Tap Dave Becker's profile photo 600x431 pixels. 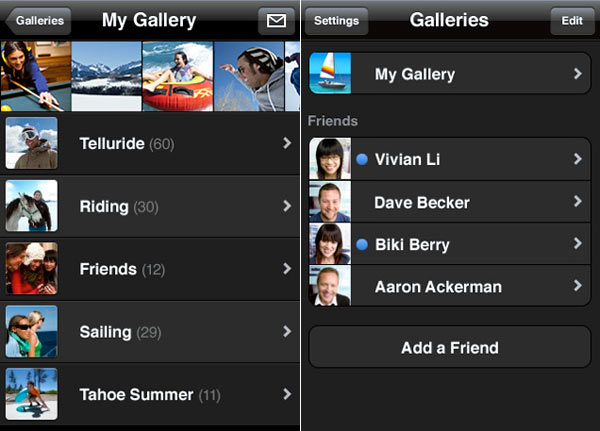(x=330, y=202)
